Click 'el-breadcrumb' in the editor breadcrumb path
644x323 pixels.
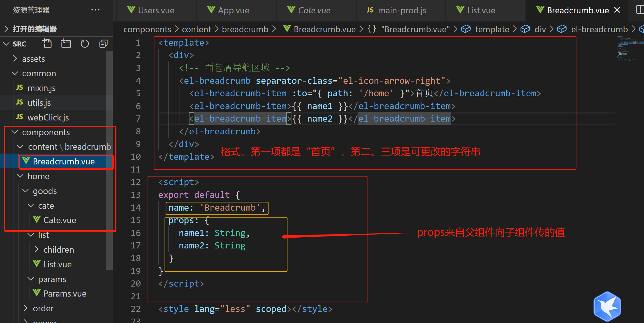click(x=599, y=29)
